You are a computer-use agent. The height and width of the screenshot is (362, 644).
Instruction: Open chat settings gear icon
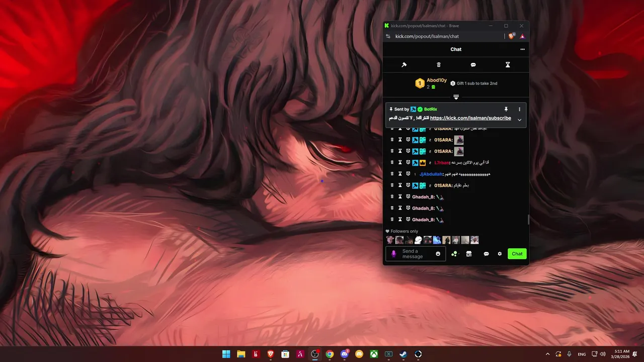pos(500,254)
